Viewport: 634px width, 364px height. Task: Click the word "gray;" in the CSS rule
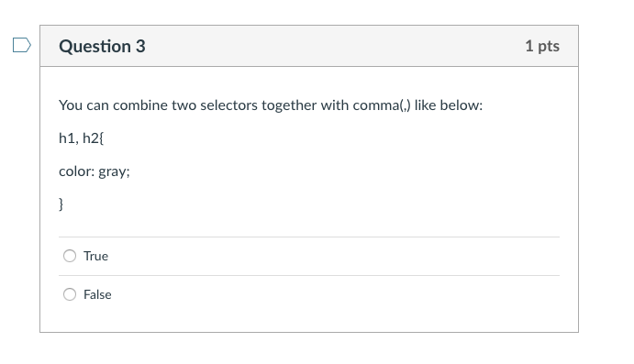[114, 172]
